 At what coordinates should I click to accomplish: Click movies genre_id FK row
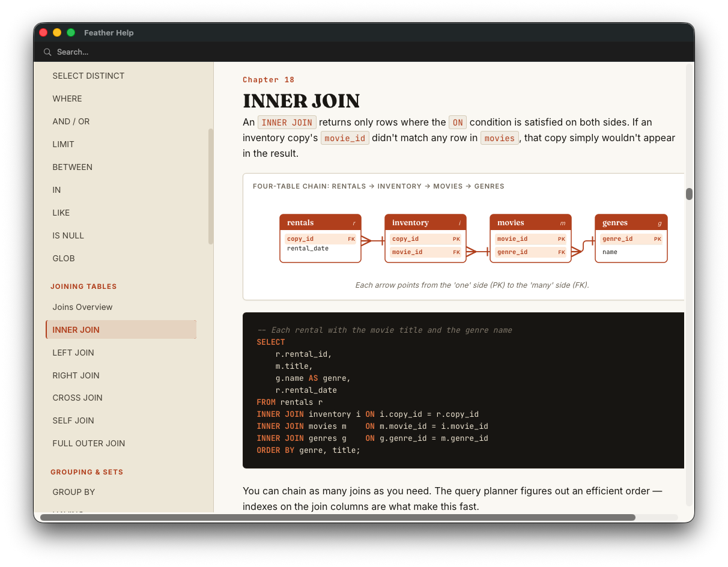click(531, 252)
